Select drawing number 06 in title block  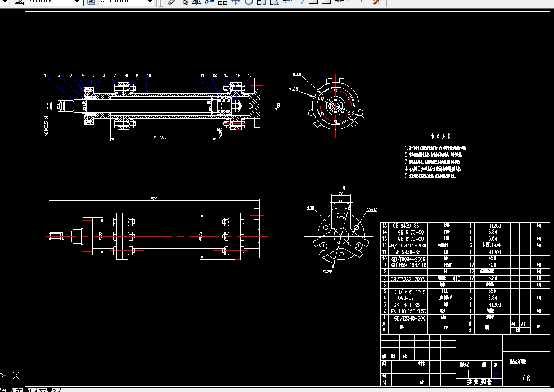(526, 379)
